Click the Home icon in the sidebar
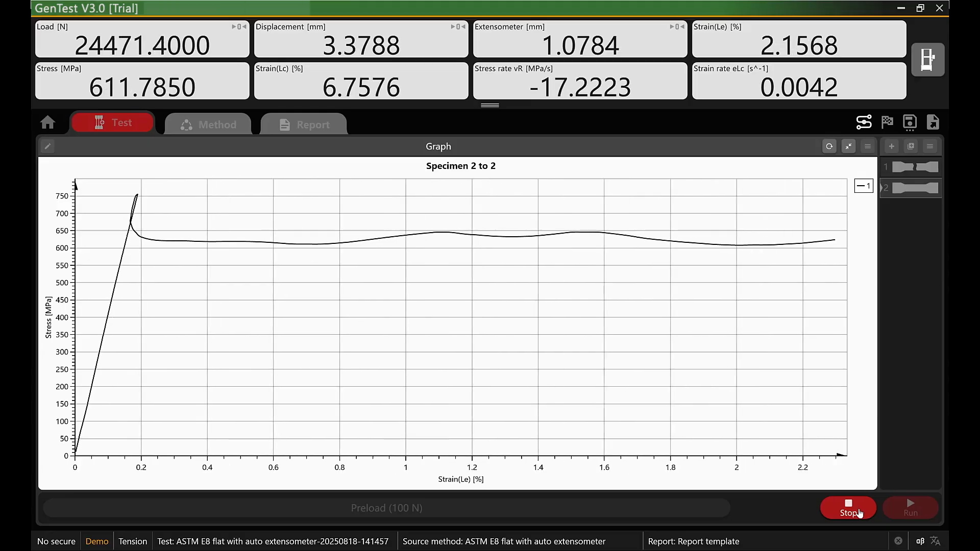 tap(47, 122)
